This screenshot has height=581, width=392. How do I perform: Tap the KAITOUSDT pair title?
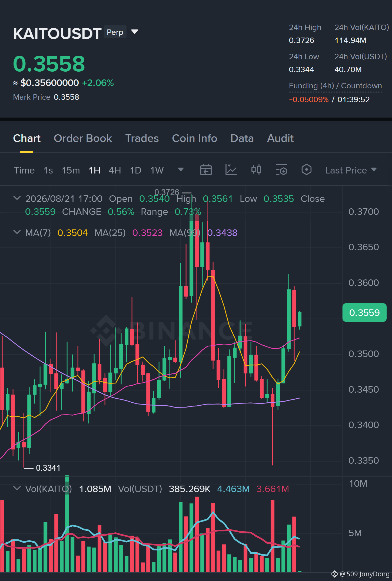tap(57, 34)
